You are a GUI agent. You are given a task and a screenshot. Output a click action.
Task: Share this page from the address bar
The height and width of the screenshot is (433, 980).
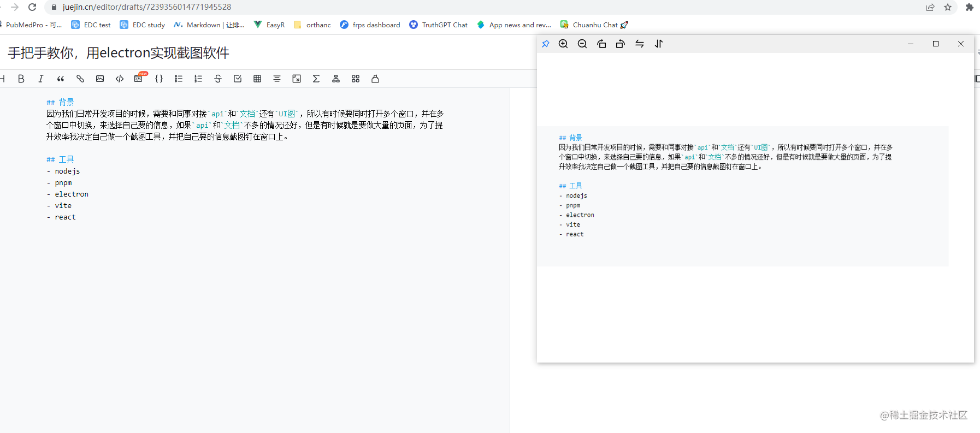pos(930,7)
